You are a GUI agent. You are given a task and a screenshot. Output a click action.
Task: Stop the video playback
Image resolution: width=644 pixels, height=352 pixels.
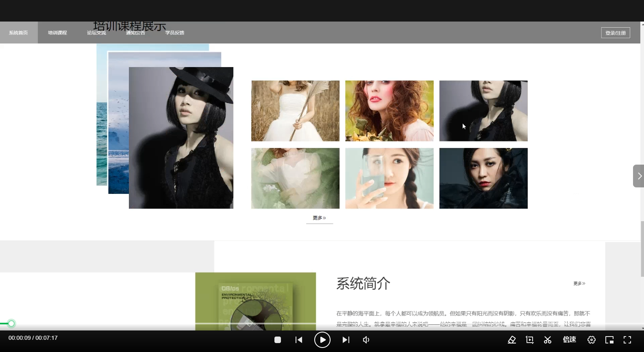click(x=278, y=340)
